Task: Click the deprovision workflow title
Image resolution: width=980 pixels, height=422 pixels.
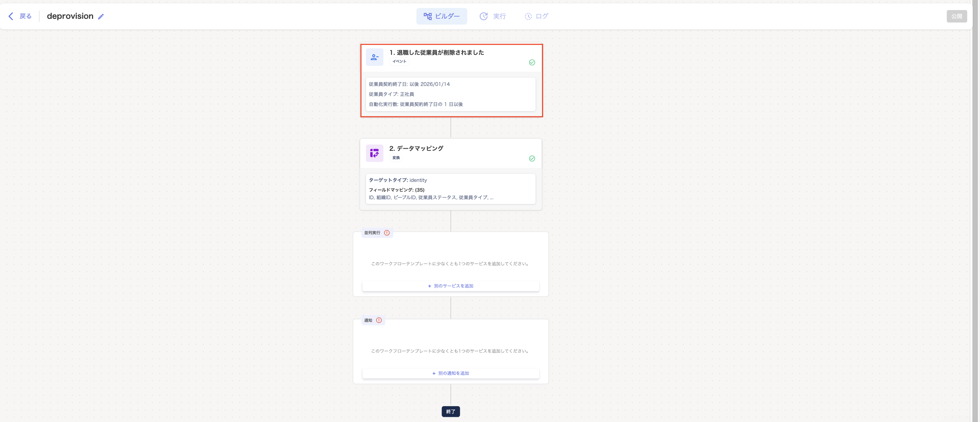Action: (x=70, y=16)
